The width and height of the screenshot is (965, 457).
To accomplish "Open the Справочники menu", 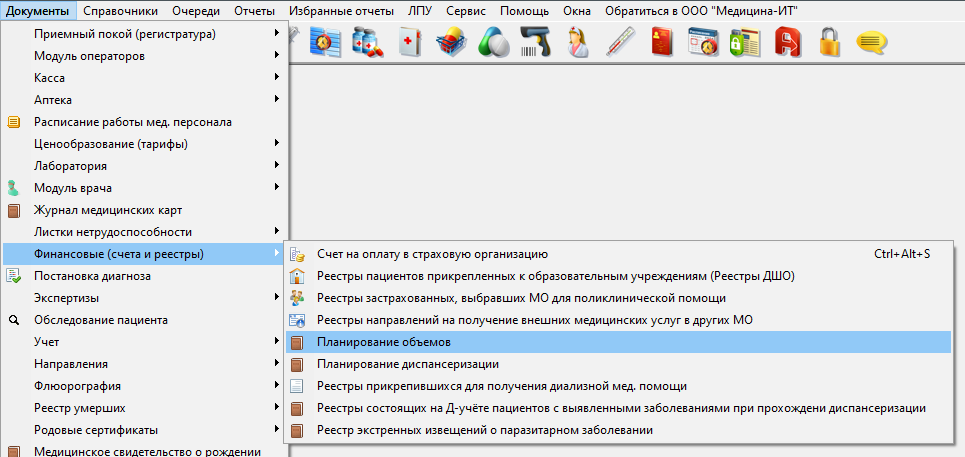I will point(121,10).
